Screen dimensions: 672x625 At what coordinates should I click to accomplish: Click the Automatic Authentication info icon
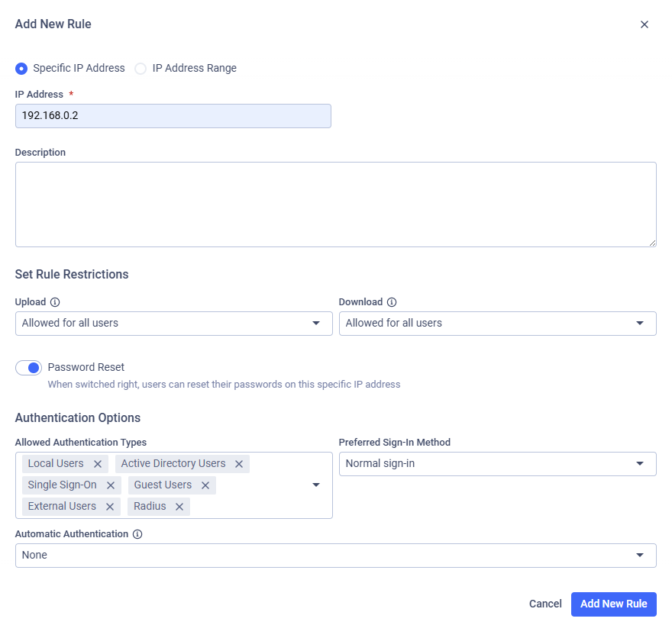click(137, 534)
